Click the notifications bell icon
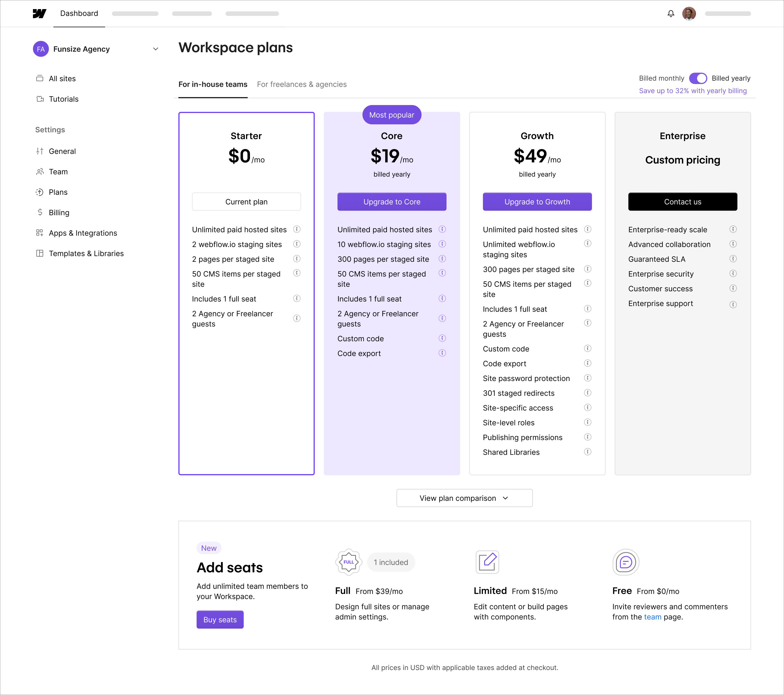This screenshot has height=695, width=784. coord(670,13)
